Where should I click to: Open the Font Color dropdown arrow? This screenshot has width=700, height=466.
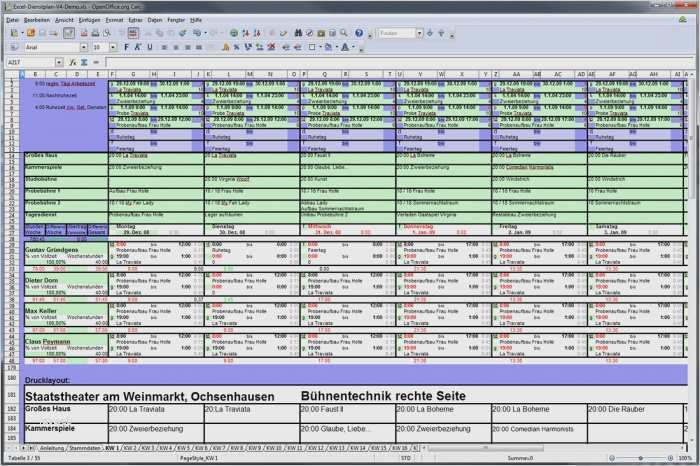353,47
